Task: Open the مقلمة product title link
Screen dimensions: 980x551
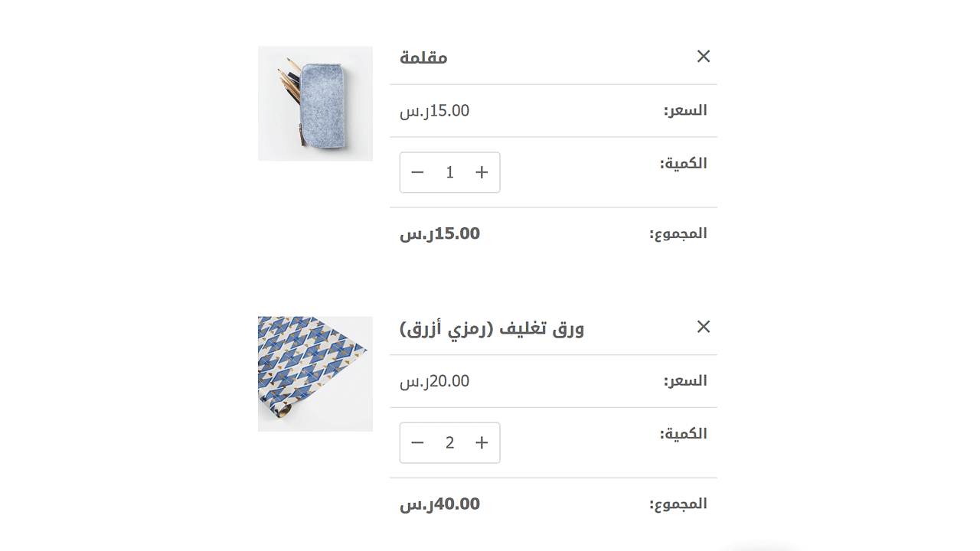Action: pos(423,57)
